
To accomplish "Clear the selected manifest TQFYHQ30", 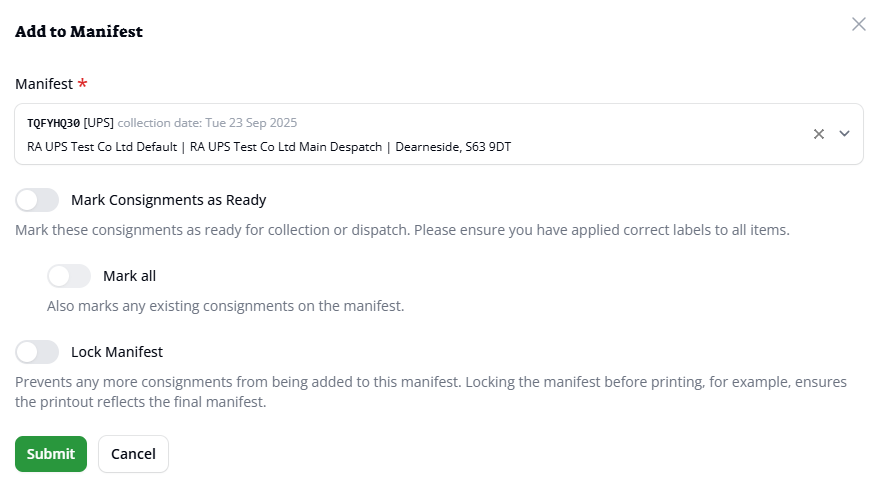I will pyautogui.click(x=818, y=134).
